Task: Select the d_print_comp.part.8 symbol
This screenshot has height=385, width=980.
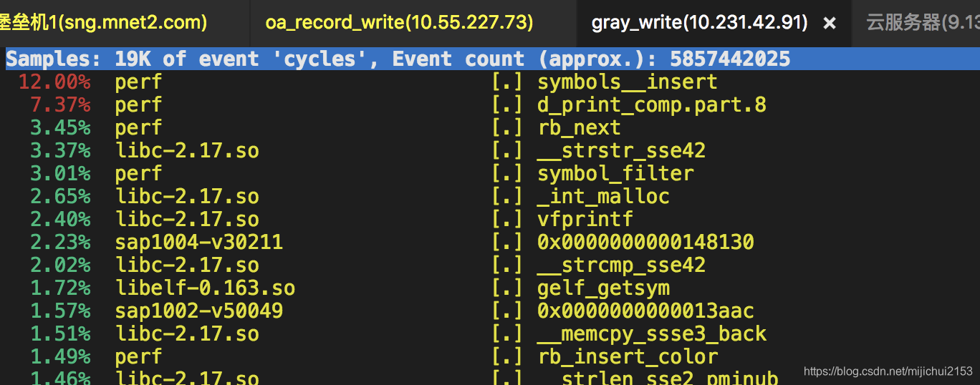Action: (x=652, y=105)
